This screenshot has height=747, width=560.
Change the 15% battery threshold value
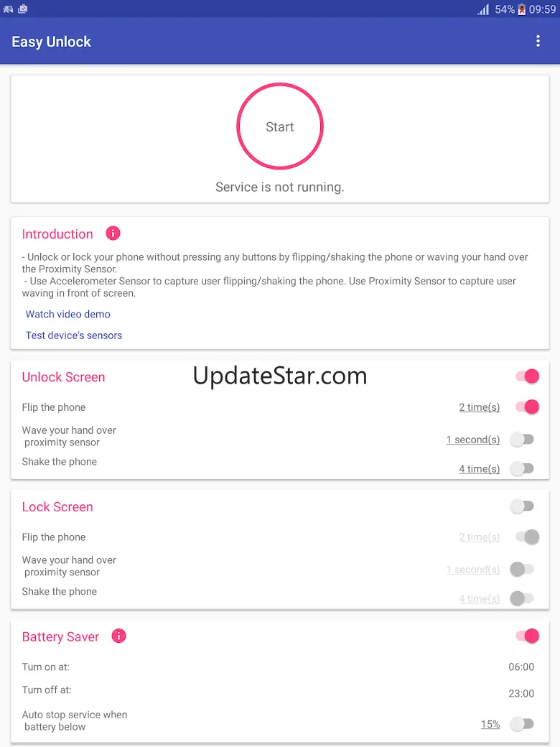[490, 724]
